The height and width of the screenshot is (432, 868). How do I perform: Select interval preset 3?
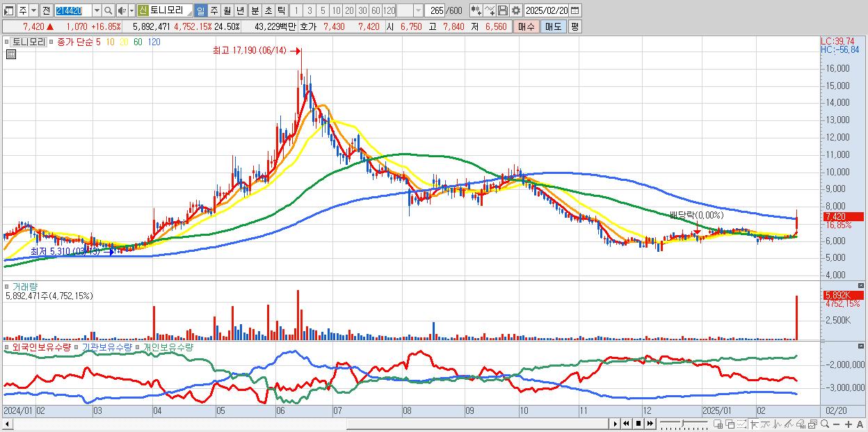(x=310, y=10)
